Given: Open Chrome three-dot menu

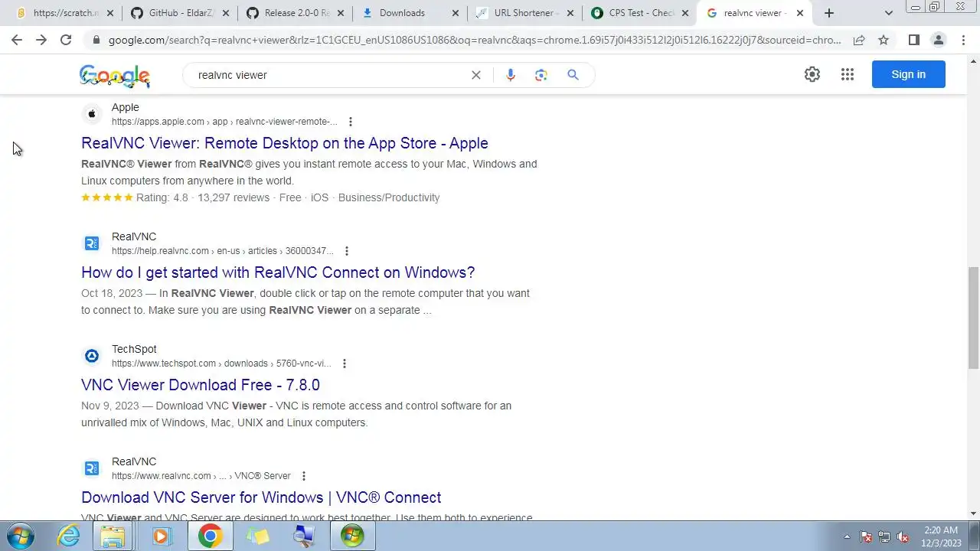Looking at the screenshot, I should point(963,40).
